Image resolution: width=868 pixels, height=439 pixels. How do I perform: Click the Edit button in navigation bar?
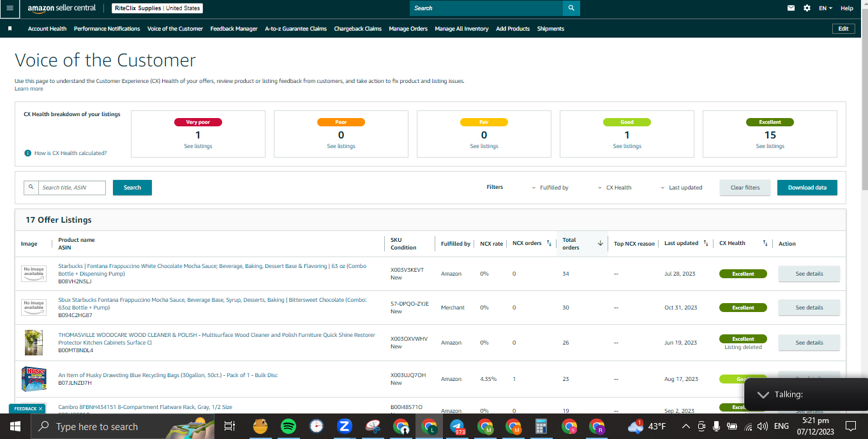[844, 29]
